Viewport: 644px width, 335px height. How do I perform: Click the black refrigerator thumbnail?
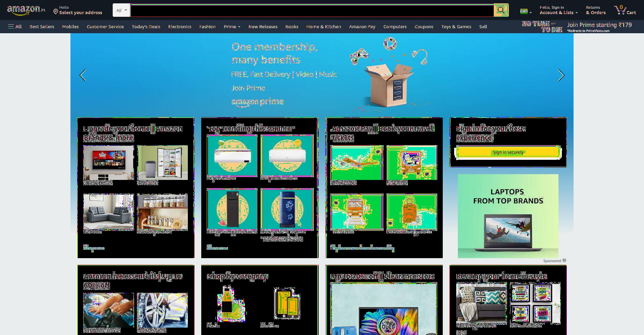point(232,209)
